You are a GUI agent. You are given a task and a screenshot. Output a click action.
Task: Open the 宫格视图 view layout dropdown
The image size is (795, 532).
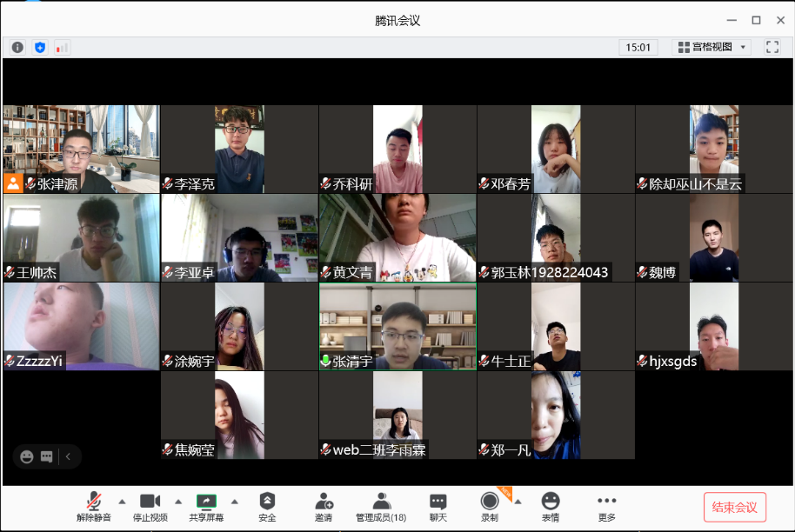712,47
